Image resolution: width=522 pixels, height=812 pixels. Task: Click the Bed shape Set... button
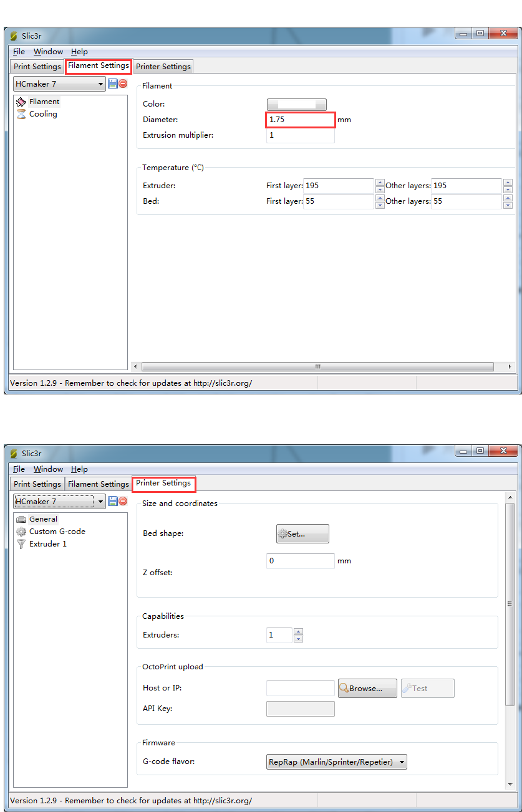pyautogui.click(x=302, y=534)
